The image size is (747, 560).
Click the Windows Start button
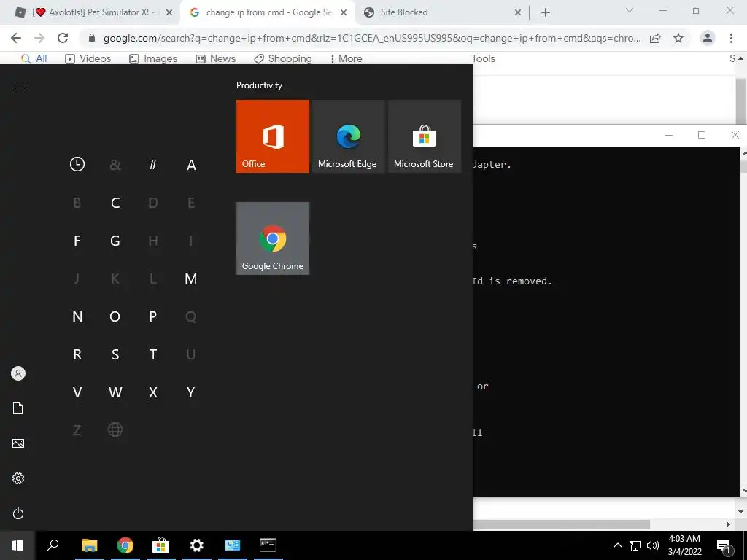[x=18, y=545]
